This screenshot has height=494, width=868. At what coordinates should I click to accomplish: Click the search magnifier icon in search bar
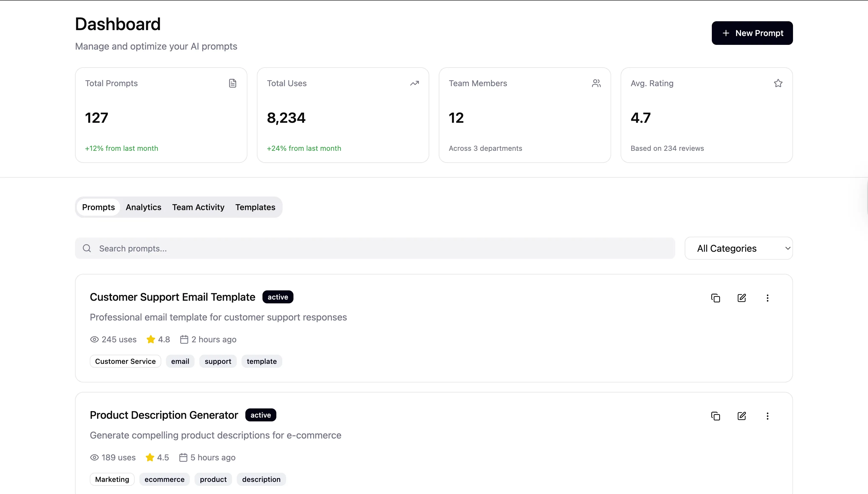pyautogui.click(x=87, y=248)
